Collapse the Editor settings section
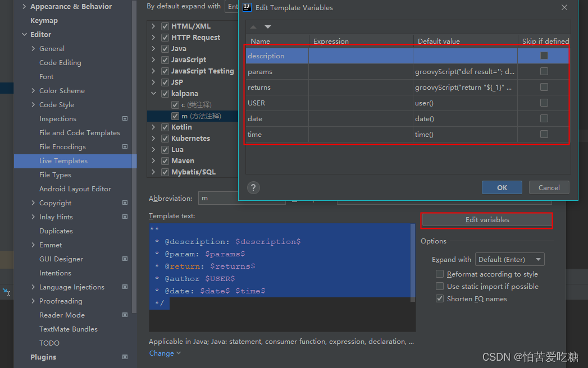The width and height of the screenshot is (588, 368). [24, 34]
